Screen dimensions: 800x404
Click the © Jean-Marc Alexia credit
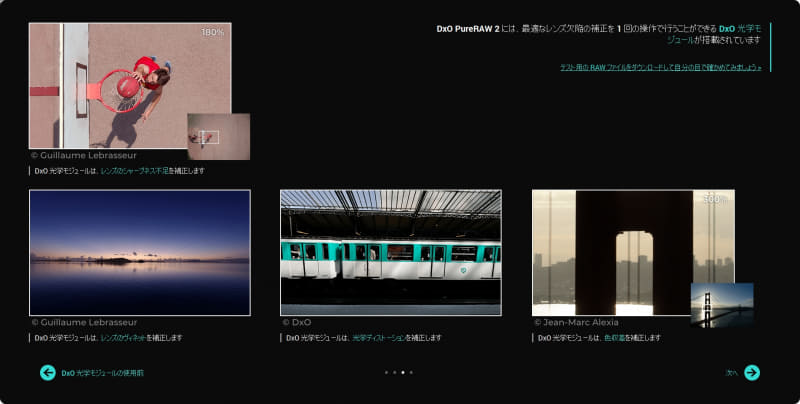pyautogui.click(x=576, y=322)
